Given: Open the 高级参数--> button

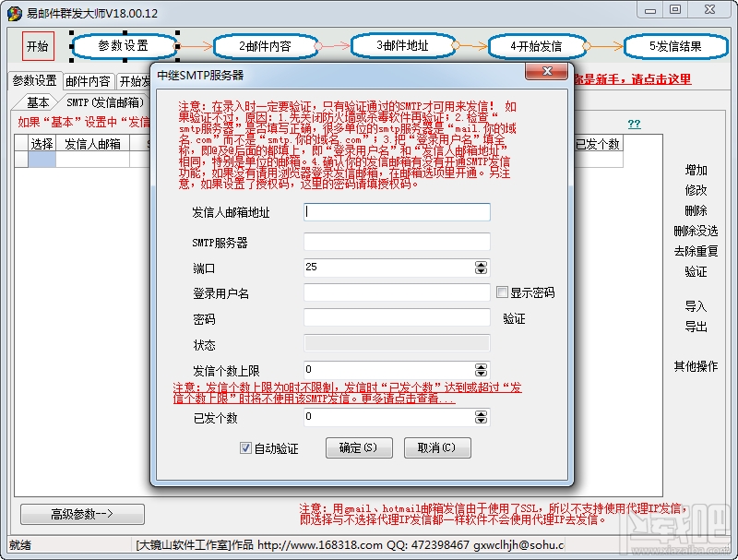Looking at the screenshot, I should point(82,514).
